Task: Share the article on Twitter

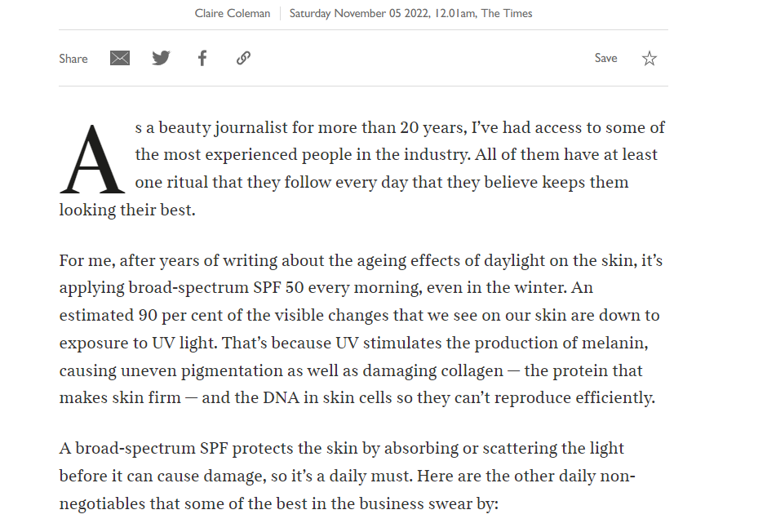Action: pyautogui.click(x=161, y=58)
